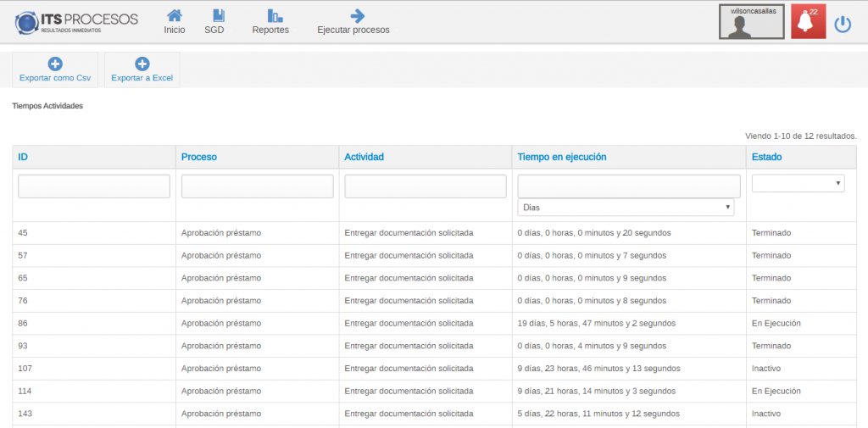Click 'Viendo 1-10 de 12 resultados' summary
The height and width of the screenshot is (428, 868).
tap(801, 136)
